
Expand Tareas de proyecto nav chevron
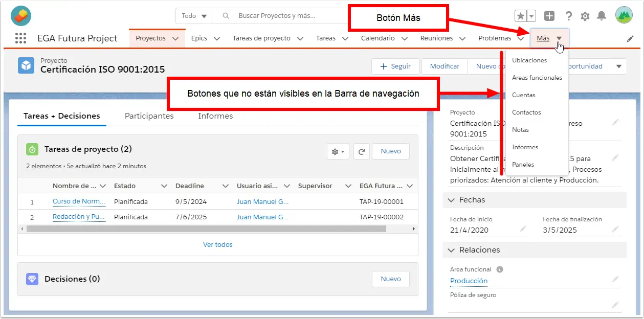[300, 38]
